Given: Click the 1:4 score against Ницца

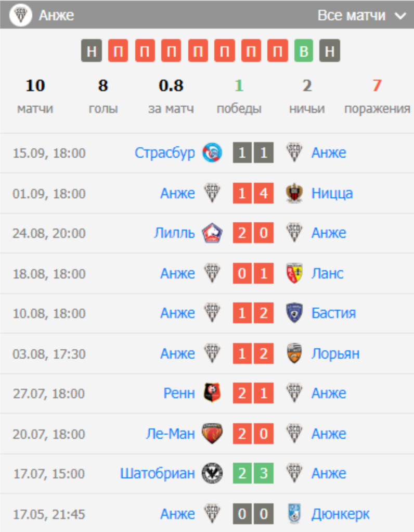Looking at the screenshot, I should pyautogui.click(x=253, y=193).
